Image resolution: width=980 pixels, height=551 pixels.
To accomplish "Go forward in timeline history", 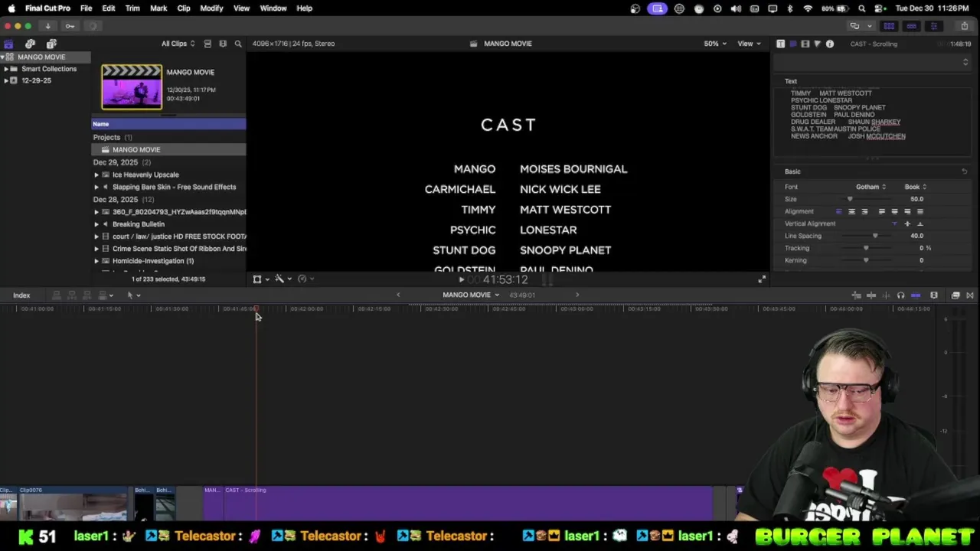I will pyautogui.click(x=577, y=295).
